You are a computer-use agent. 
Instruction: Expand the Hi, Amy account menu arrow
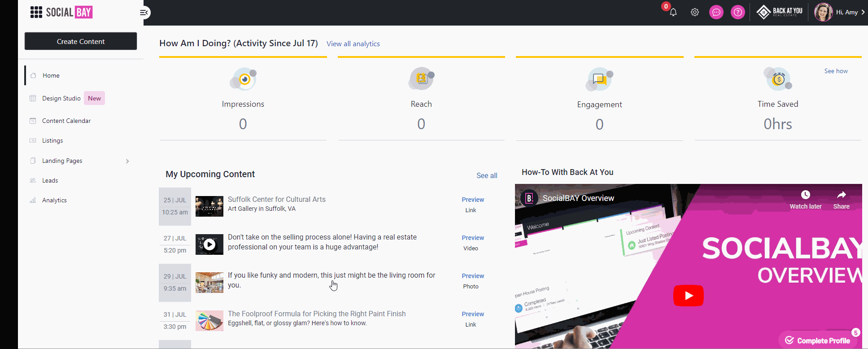(863, 12)
